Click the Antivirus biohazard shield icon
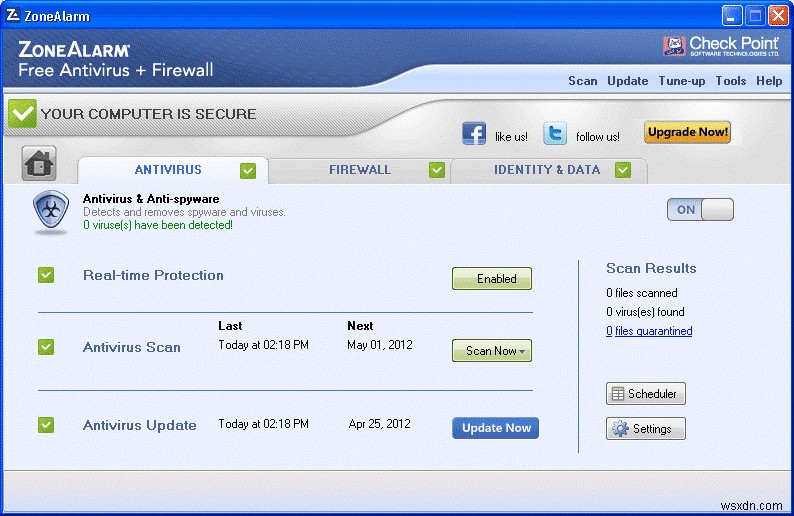 click(51, 211)
